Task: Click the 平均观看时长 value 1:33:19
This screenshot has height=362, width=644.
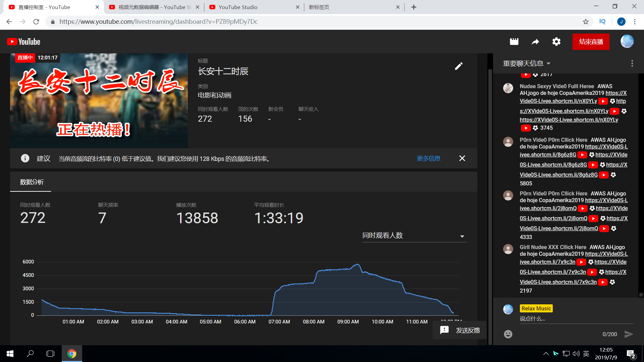Action: tap(279, 218)
